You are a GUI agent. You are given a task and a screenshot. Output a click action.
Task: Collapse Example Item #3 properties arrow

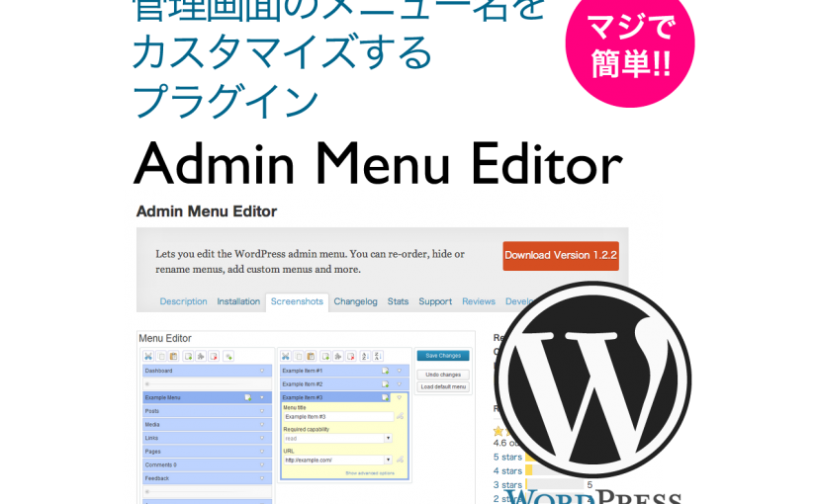tap(400, 397)
